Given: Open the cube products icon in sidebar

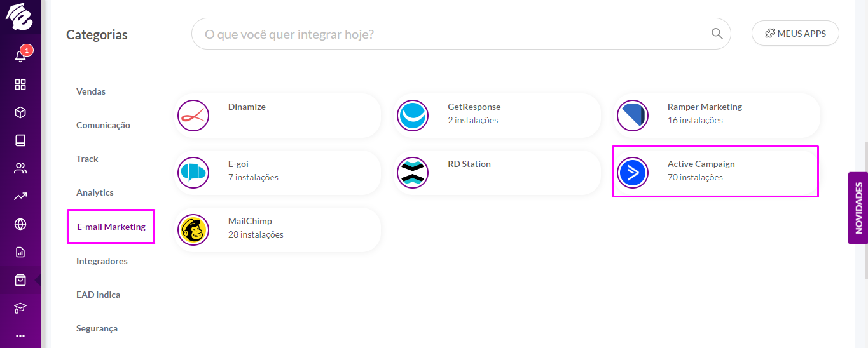Looking at the screenshot, I should coord(20,112).
